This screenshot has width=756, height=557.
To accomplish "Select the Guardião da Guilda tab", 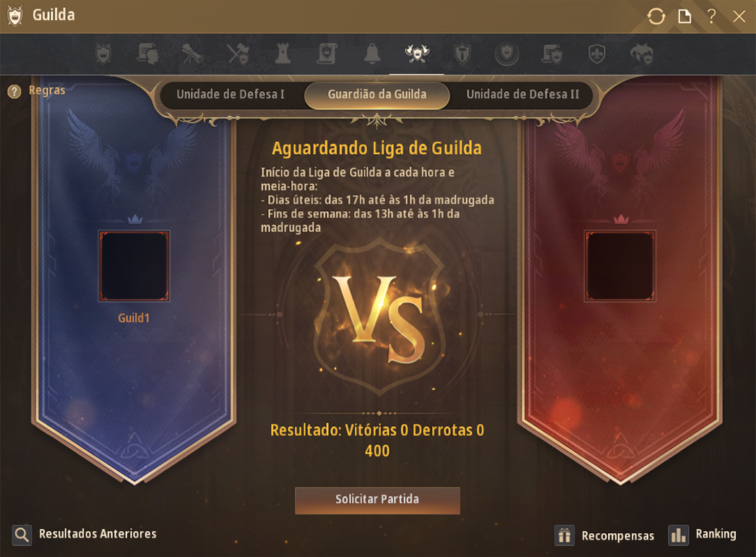I will click(x=377, y=95).
